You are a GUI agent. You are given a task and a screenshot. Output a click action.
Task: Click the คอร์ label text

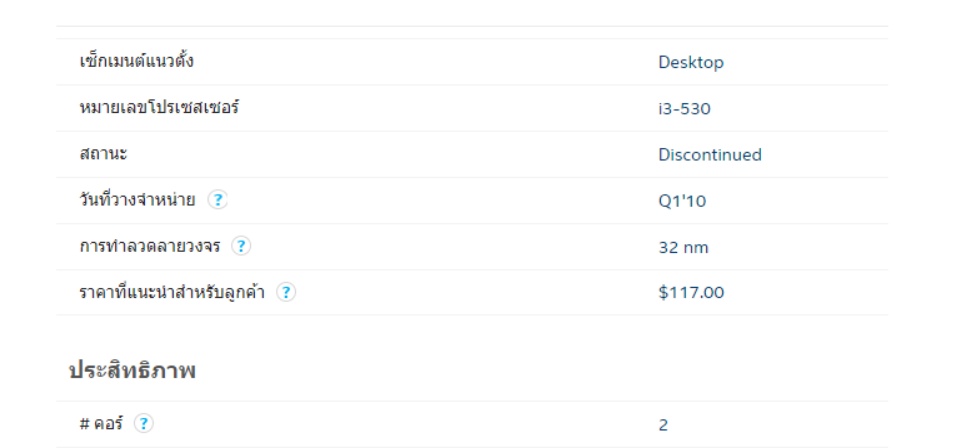[x=108, y=423]
